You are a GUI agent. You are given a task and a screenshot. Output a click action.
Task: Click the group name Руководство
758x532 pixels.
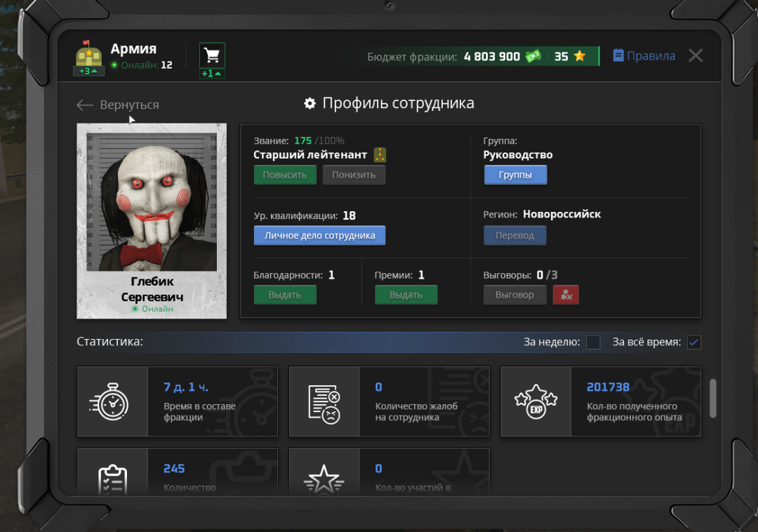point(518,154)
